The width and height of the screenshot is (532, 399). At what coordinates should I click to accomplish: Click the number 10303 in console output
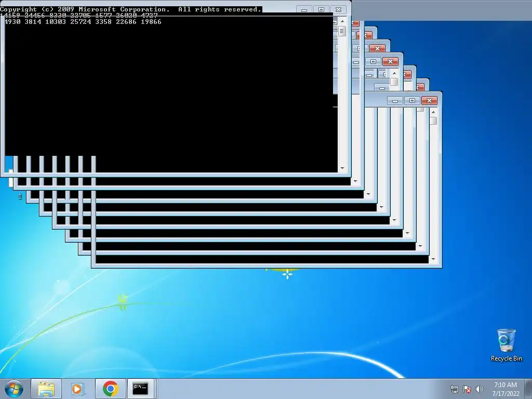click(x=56, y=22)
